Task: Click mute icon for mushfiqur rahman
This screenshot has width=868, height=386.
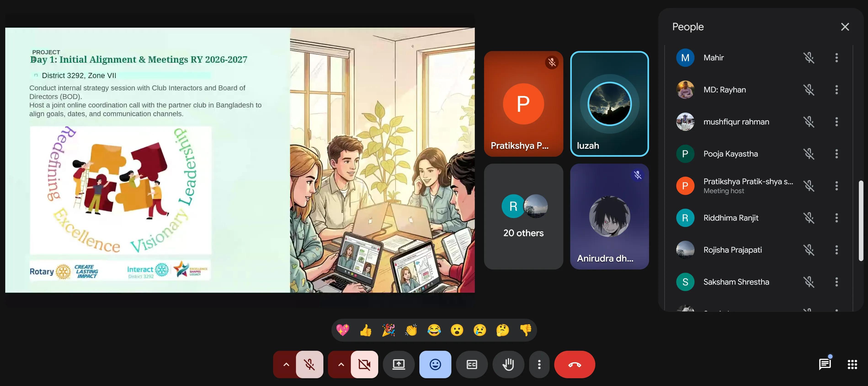Action: [809, 122]
